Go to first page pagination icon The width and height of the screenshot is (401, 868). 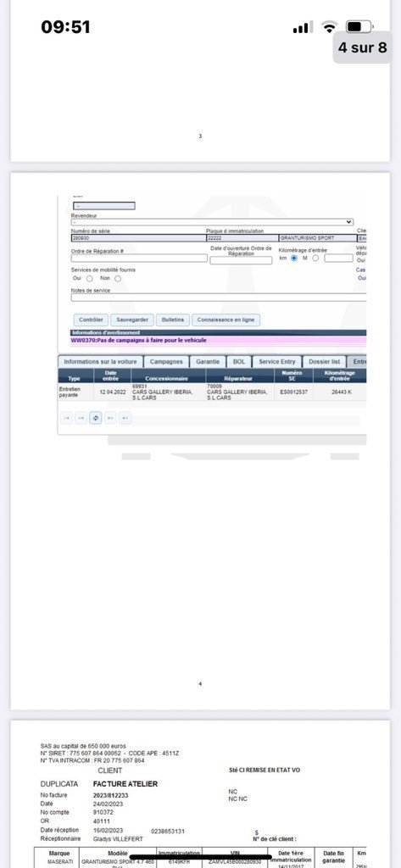[66, 419]
